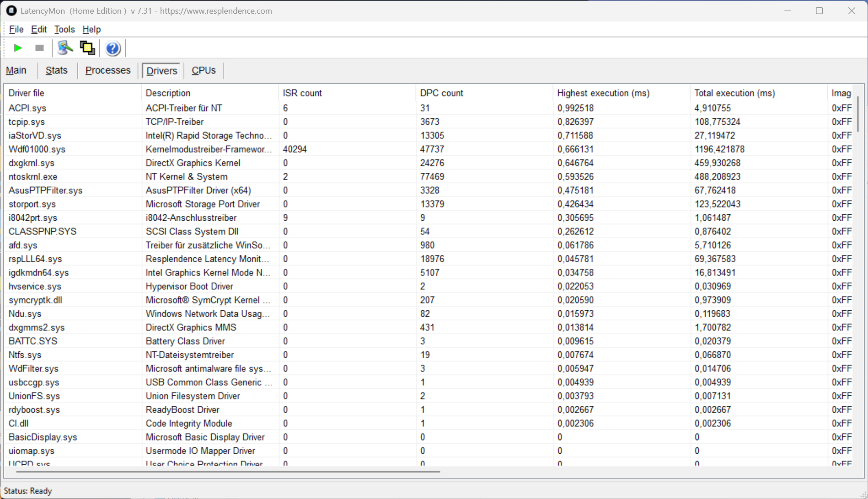The height and width of the screenshot is (499, 868).
Task: Click the vertical scrollbar of the drivers list
Action: (x=858, y=113)
